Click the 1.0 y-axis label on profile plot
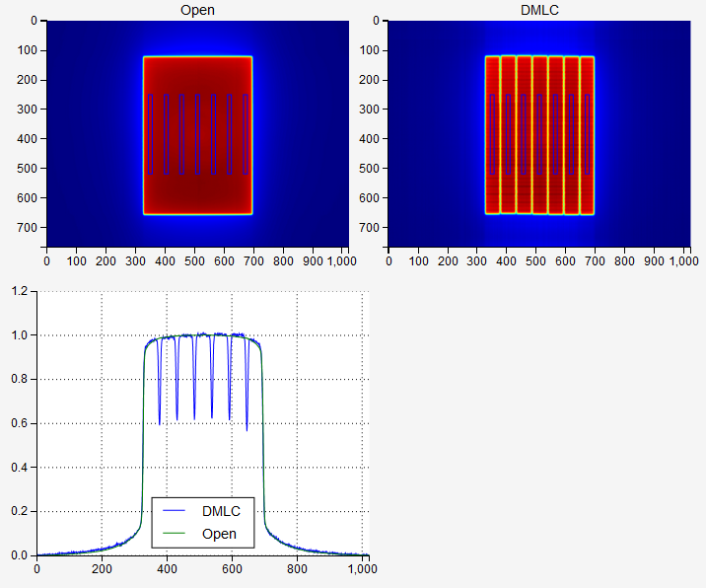This screenshot has height=588, width=706. pos(20,335)
